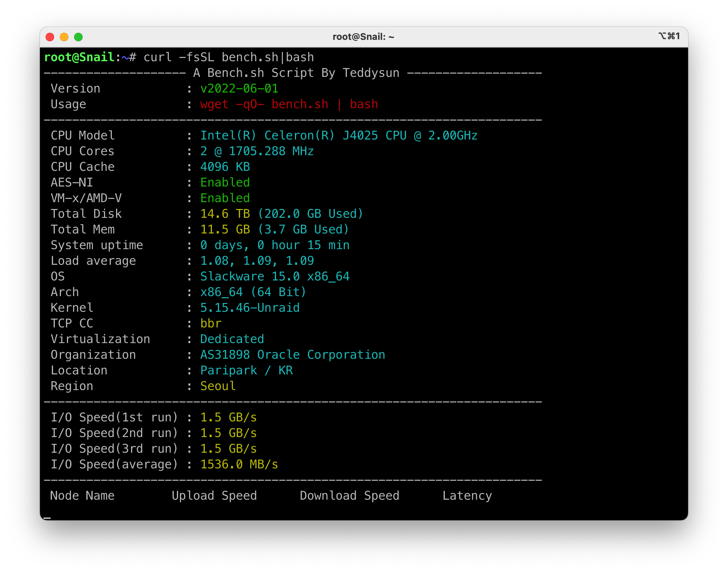The height and width of the screenshot is (573, 728).
Task: Click the red close window button
Action: (x=50, y=37)
